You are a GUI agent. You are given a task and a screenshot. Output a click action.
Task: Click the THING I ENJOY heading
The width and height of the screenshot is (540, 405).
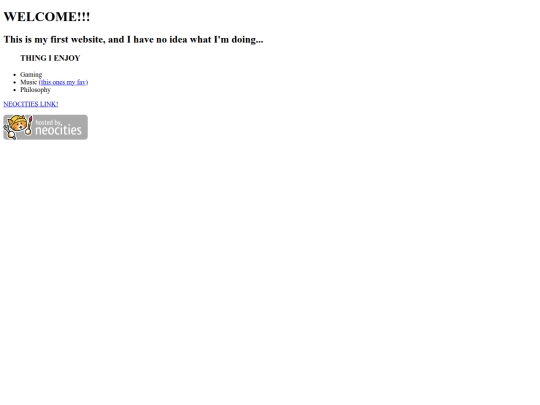tap(50, 58)
